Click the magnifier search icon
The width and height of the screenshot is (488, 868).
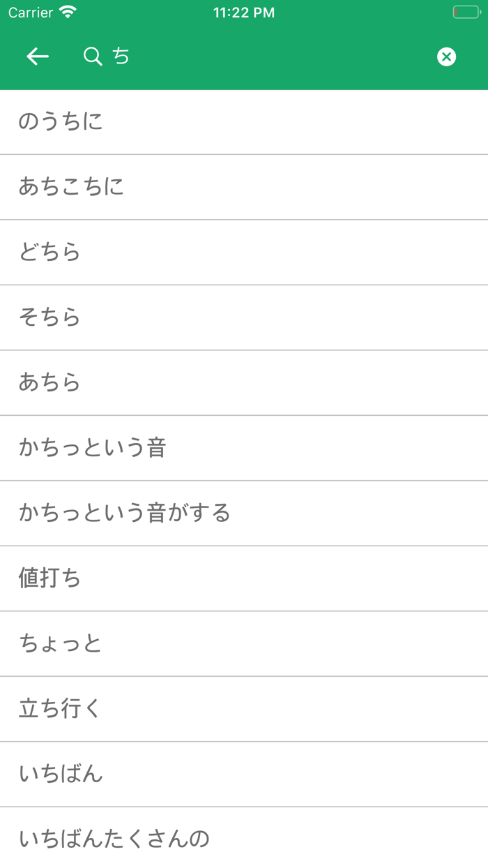point(93,57)
